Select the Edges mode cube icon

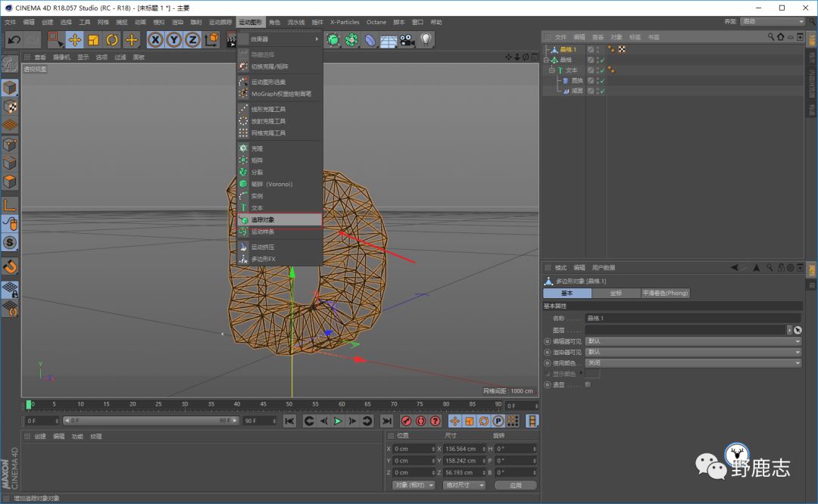click(9, 163)
